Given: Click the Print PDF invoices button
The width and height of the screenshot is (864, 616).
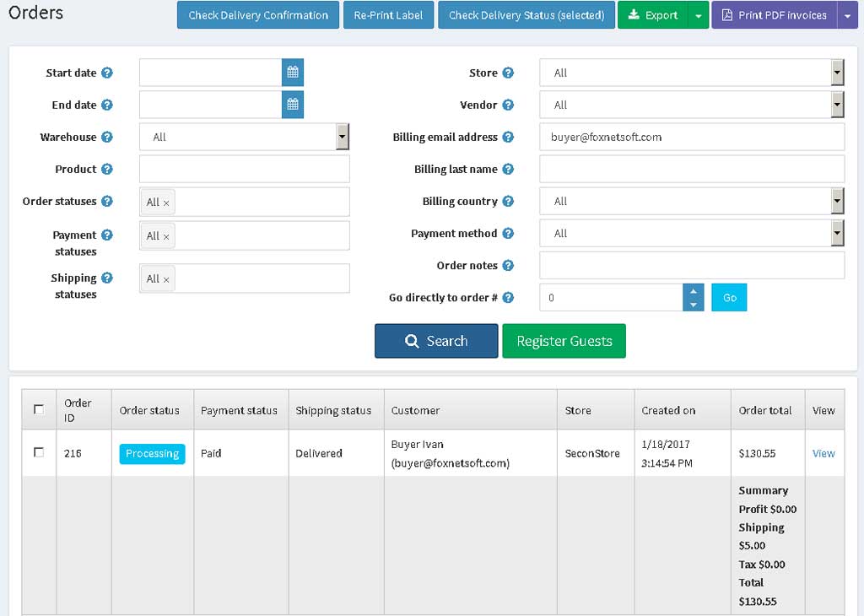Looking at the screenshot, I should coord(775,15).
